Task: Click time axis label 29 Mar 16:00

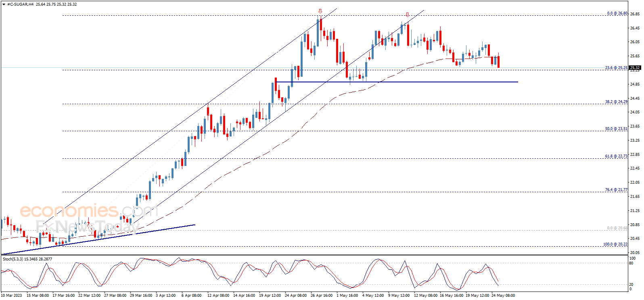Action: (141, 296)
